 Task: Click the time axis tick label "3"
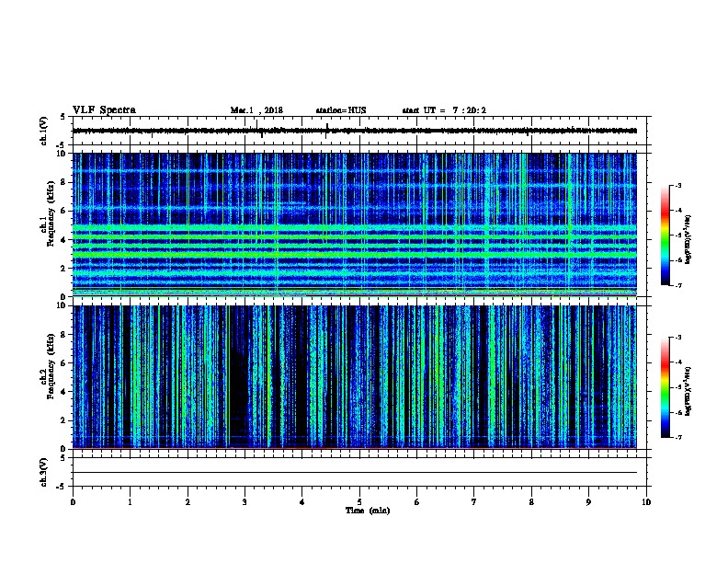coord(245,502)
